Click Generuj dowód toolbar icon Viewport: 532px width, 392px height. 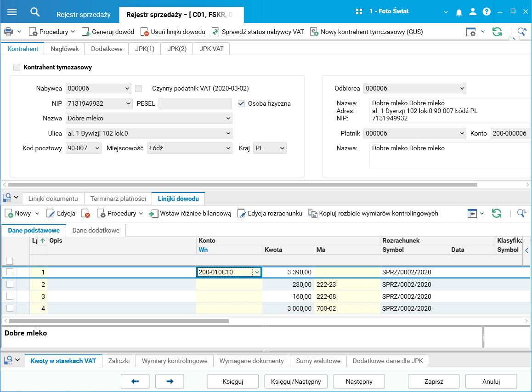point(86,32)
